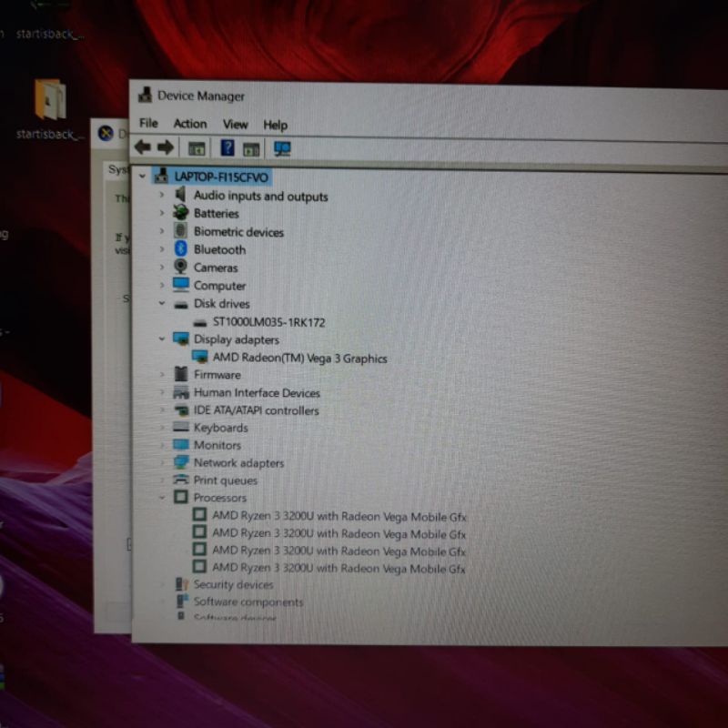Click the Batteries category icon
Screen dimensions: 728x728
tap(180, 213)
